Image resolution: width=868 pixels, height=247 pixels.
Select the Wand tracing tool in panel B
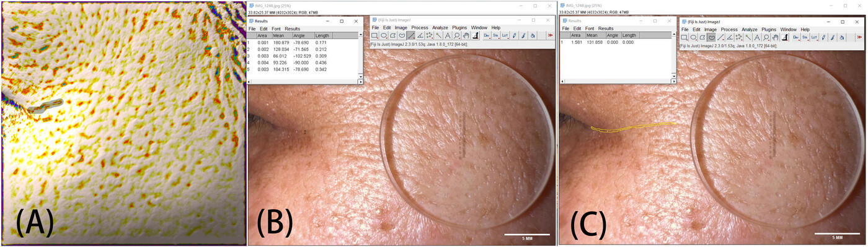[x=438, y=36]
